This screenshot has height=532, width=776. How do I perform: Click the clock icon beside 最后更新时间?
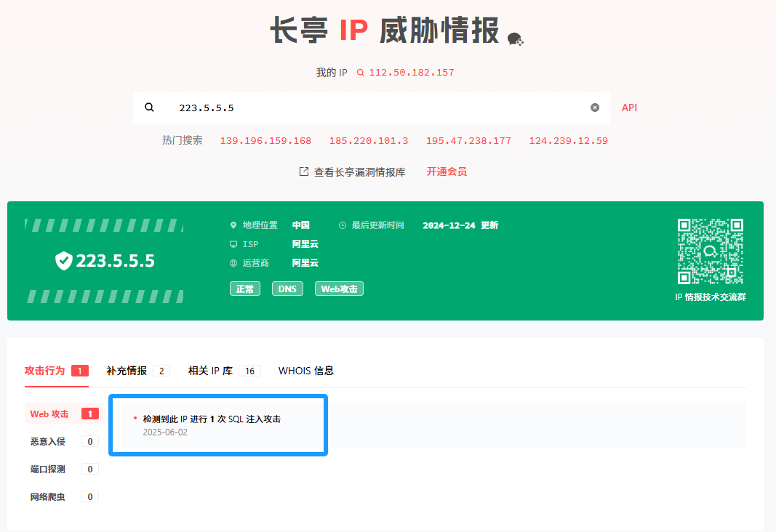(343, 225)
